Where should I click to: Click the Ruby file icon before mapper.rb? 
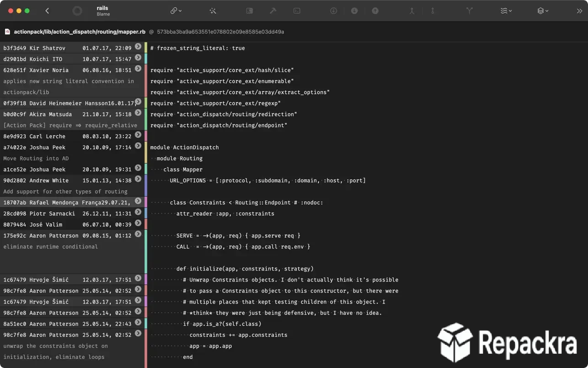pos(7,32)
